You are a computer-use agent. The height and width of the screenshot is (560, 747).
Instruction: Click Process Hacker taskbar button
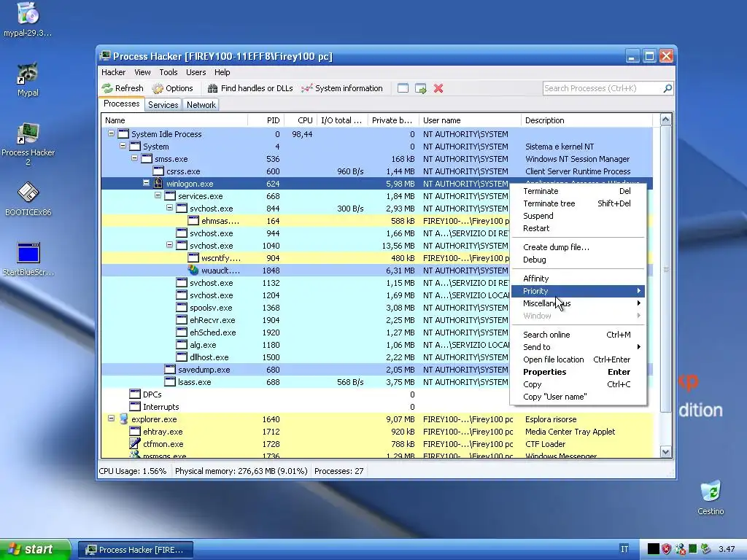(136, 550)
